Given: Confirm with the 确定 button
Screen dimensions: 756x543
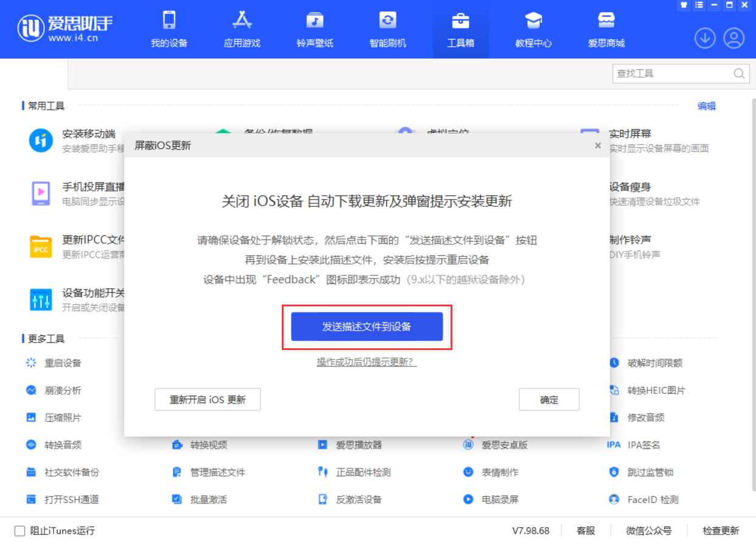Looking at the screenshot, I should [x=549, y=400].
